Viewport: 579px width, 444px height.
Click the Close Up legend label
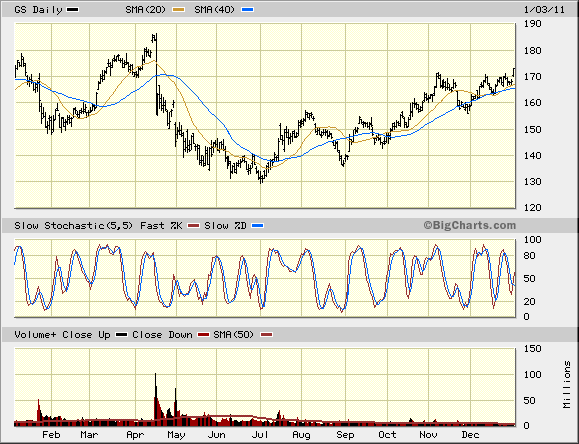click(86, 335)
